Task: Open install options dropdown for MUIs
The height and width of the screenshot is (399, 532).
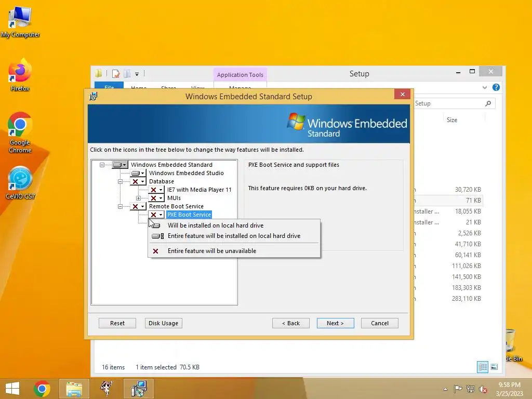Action: [x=156, y=198]
